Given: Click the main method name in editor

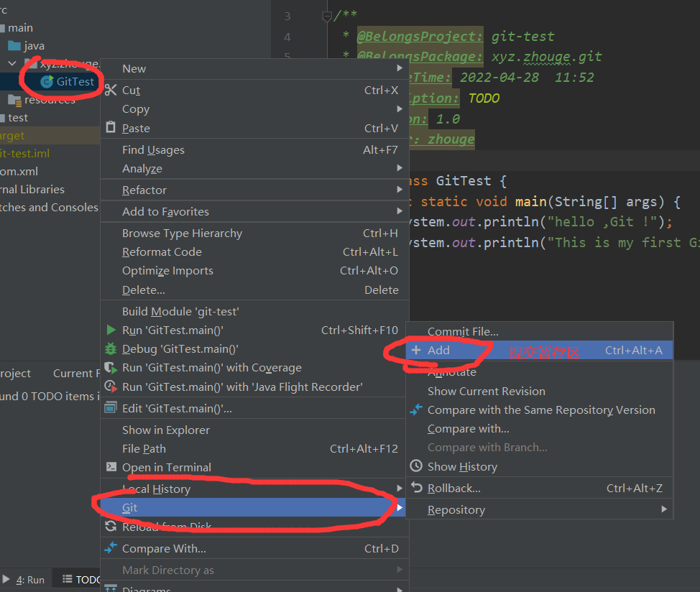Looking at the screenshot, I should 531,202.
